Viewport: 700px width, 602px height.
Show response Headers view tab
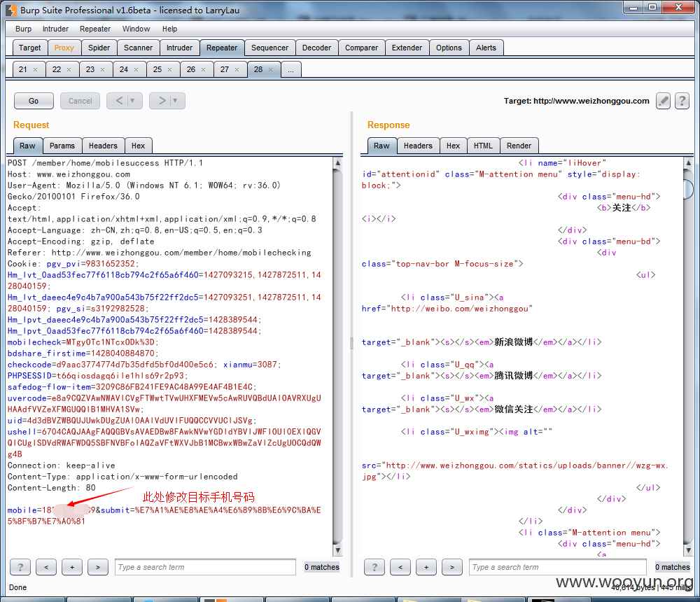[x=418, y=146]
